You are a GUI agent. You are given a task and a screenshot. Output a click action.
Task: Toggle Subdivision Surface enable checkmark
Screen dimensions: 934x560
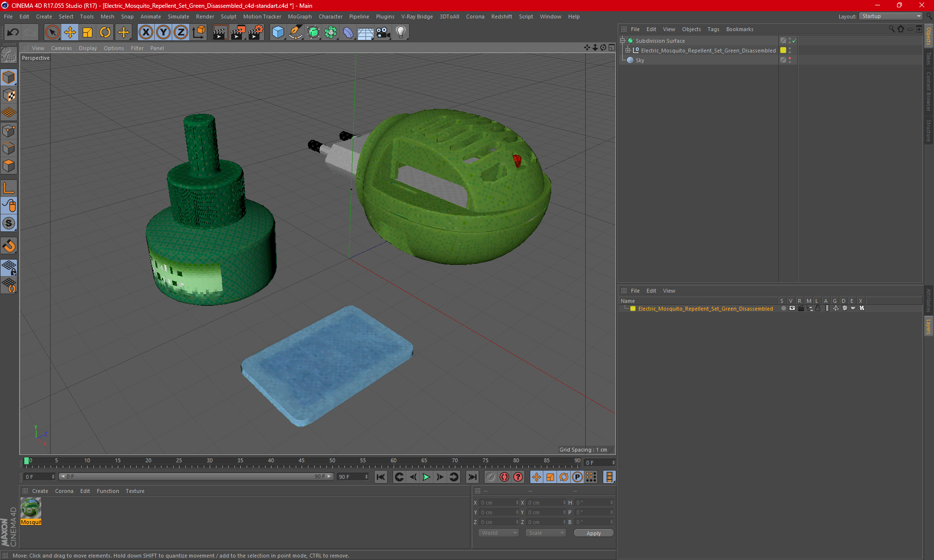point(794,41)
